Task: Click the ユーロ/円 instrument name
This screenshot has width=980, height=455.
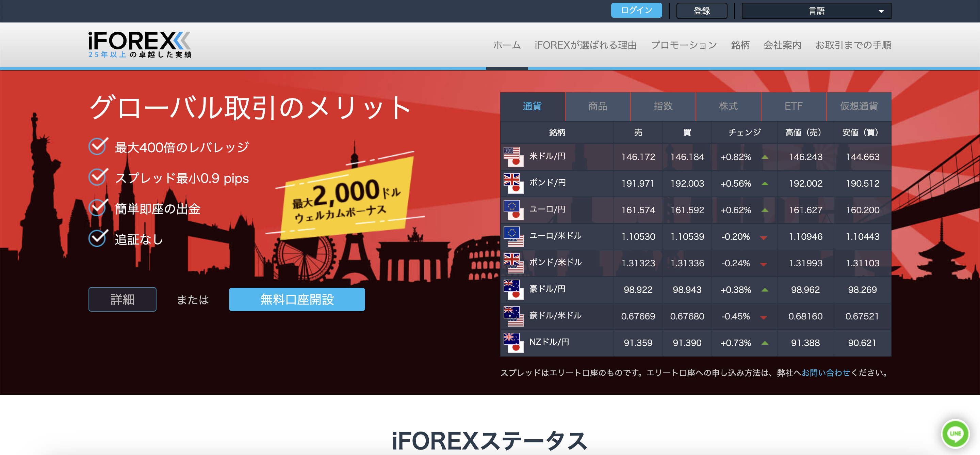Action: (548, 209)
